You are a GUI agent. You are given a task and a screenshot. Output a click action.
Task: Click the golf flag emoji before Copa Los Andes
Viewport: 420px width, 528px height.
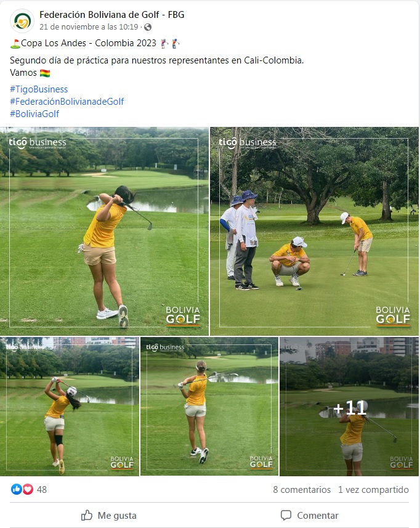(15, 44)
